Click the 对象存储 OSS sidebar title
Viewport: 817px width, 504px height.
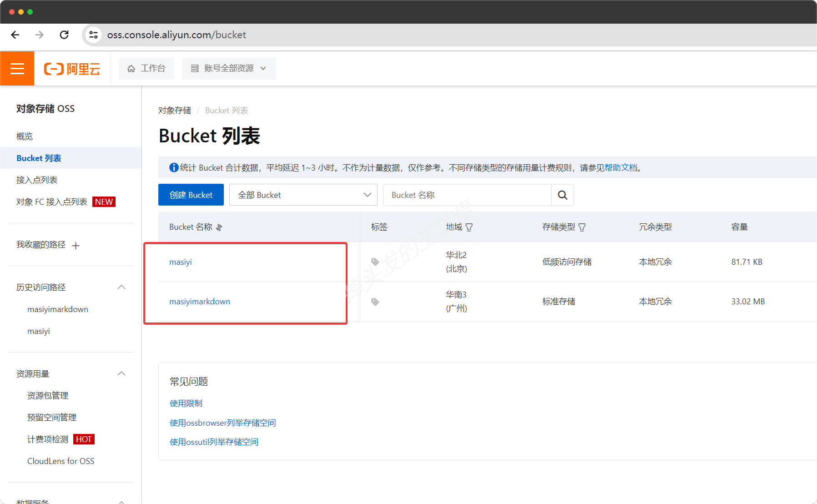pyautogui.click(x=45, y=109)
